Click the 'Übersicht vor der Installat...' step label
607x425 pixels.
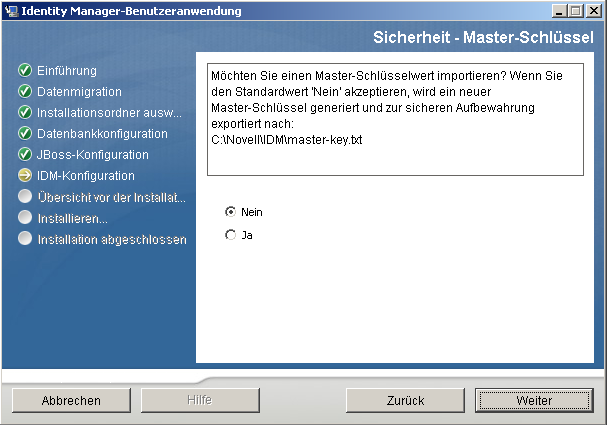pos(112,197)
